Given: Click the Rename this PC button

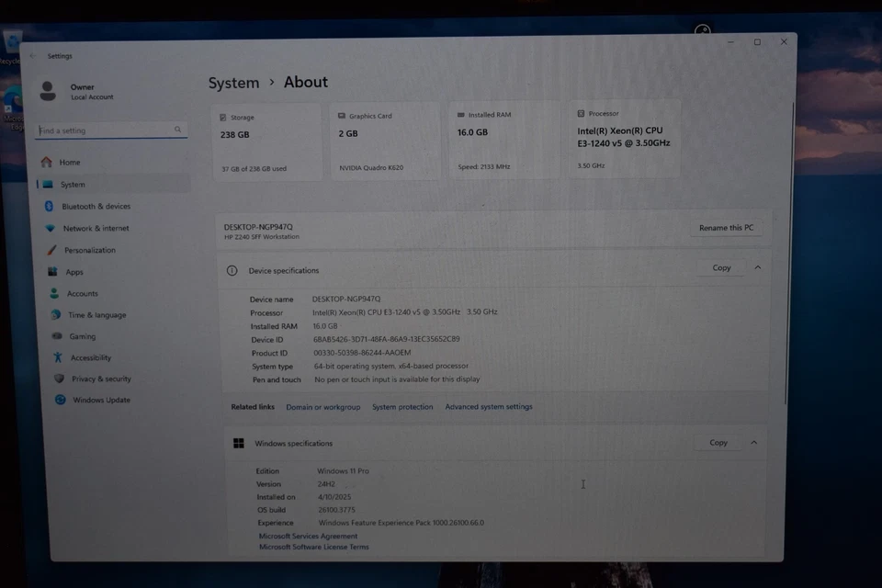Looking at the screenshot, I should (726, 227).
